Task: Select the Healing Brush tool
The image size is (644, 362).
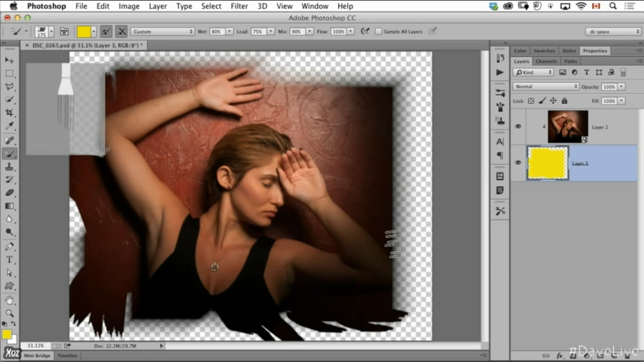Action: 10,140
